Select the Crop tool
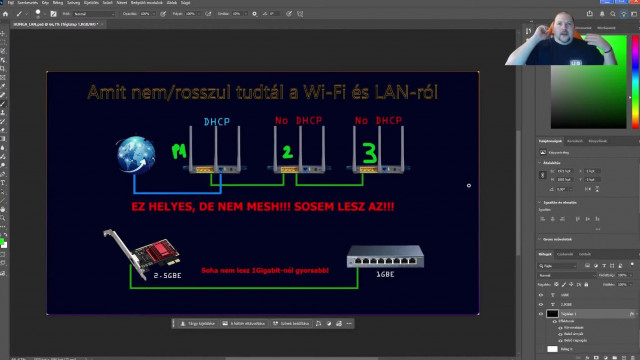This screenshot has width=640, height=360. coord(3,69)
